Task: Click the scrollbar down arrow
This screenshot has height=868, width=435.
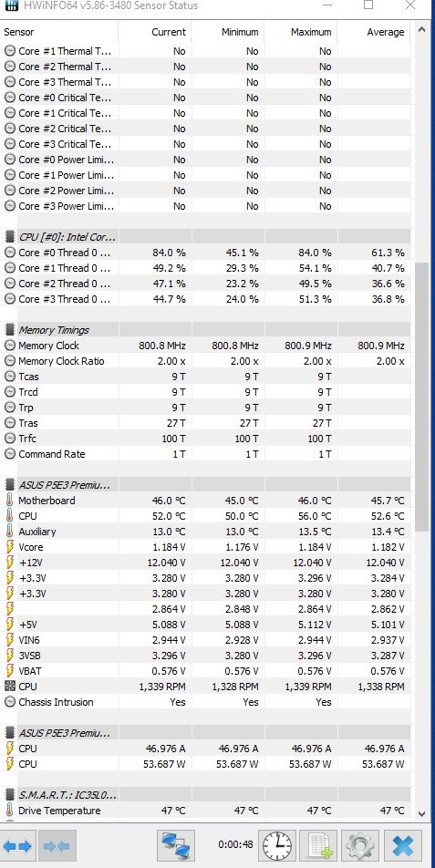Action: [421, 813]
